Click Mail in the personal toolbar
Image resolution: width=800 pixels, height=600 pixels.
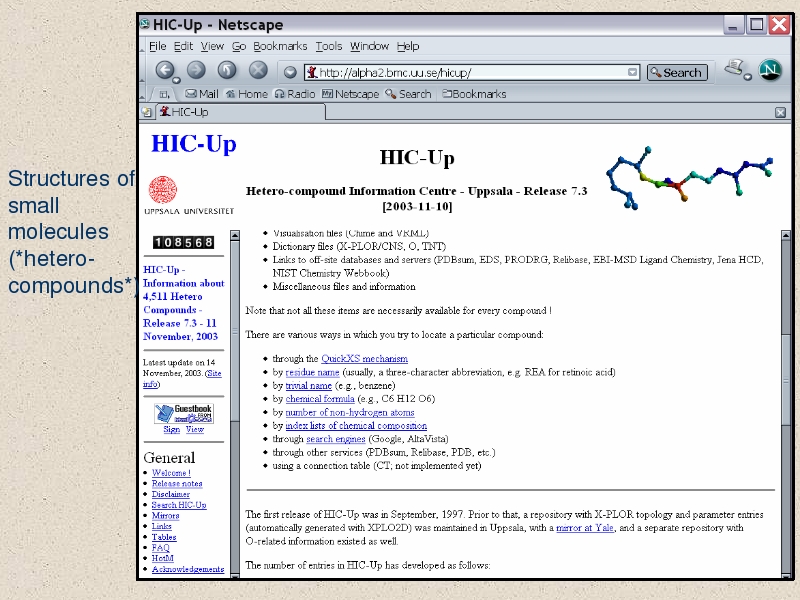[x=202, y=94]
